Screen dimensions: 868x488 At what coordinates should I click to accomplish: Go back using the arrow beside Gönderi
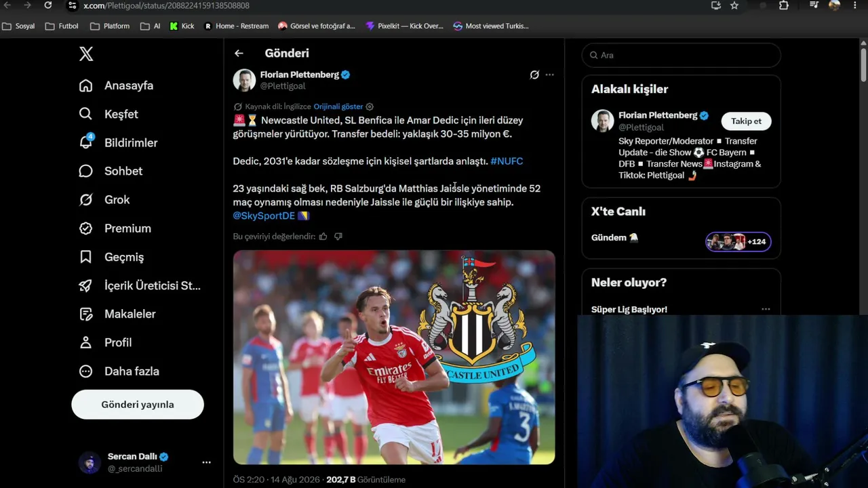click(239, 53)
